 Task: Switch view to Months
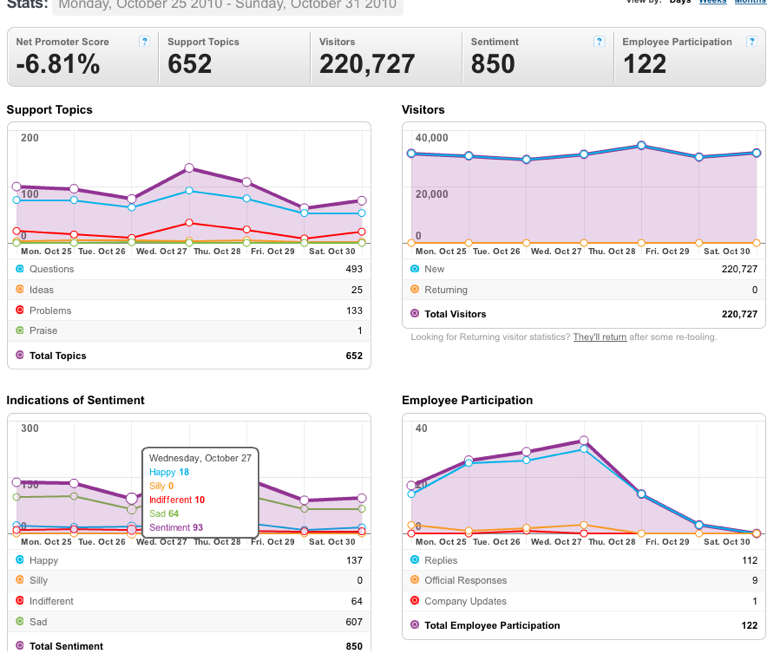tap(750, 2)
